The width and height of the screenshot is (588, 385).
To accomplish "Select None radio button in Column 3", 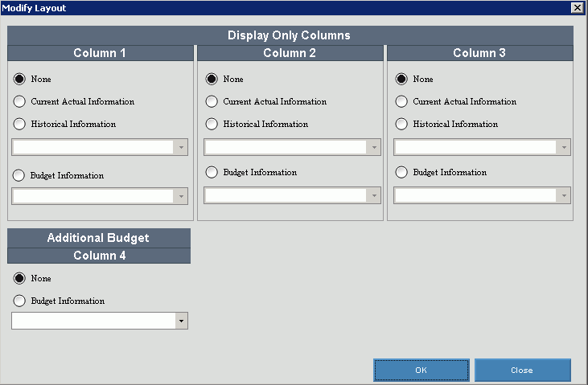I will point(401,79).
